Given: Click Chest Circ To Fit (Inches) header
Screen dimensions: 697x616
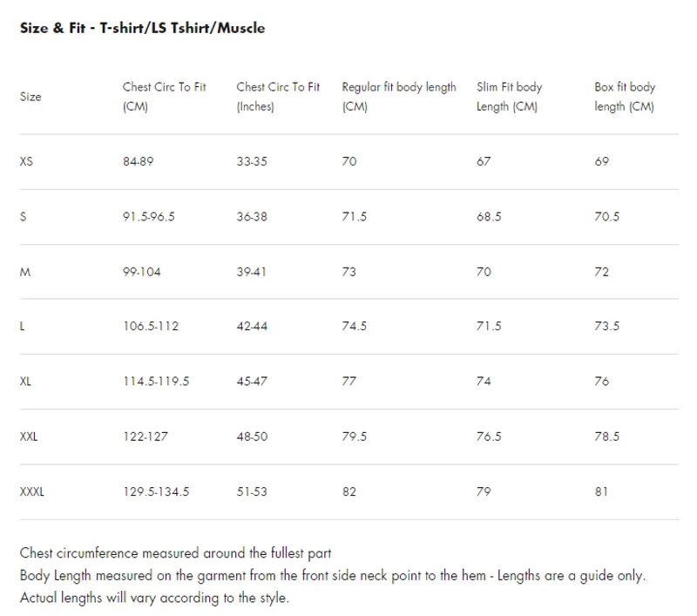Looking at the screenshot, I should click(278, 97).
